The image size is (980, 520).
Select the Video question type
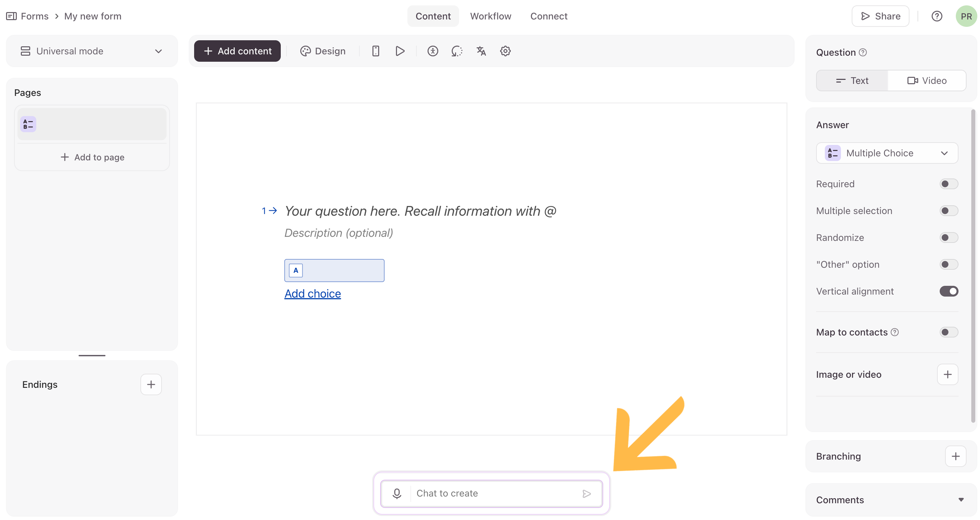(927, 81)
